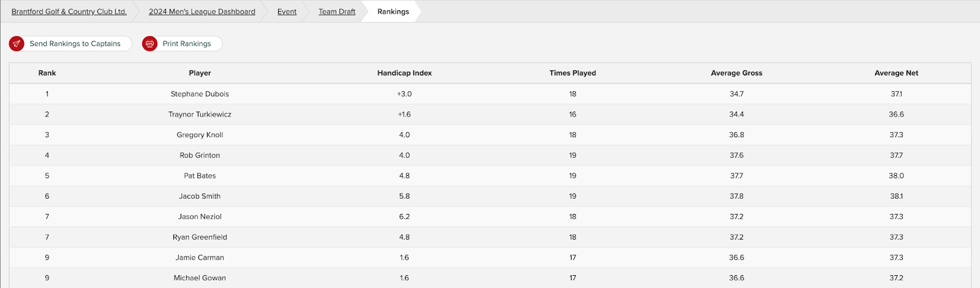Screen dimensions: 980x288
Task: Click the red printer icon
Action: 149,44
